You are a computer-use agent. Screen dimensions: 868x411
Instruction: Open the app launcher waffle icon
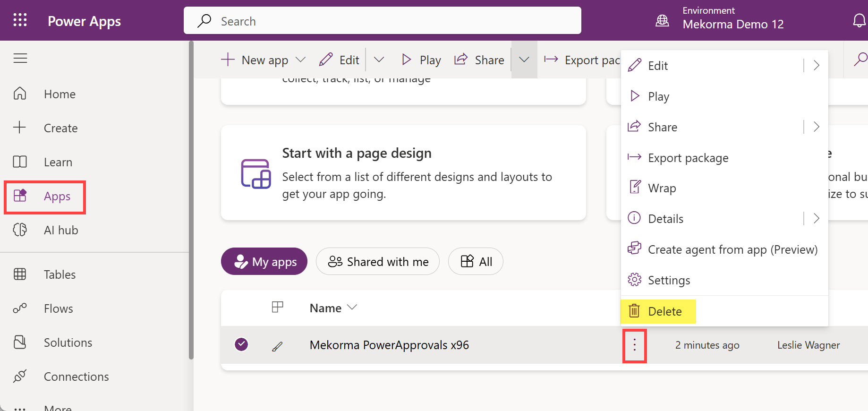pyautogui.click(x=20, y=20)
